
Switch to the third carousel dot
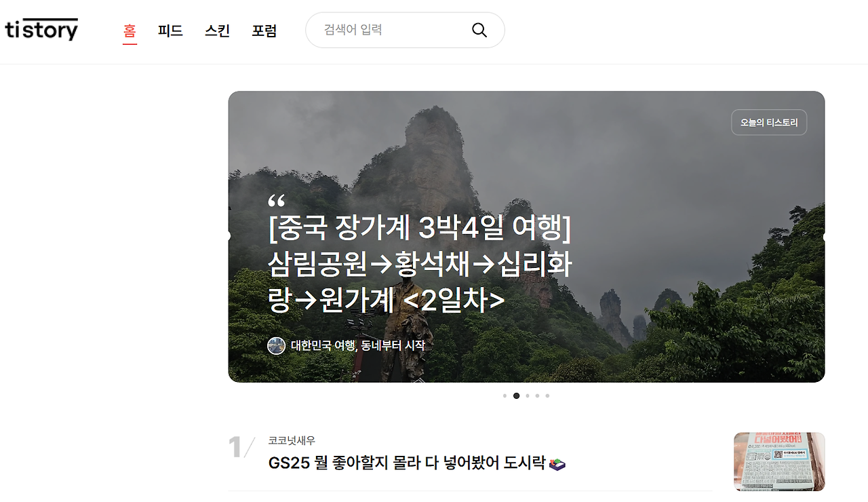pyautogui.click(x=528, y=395)
